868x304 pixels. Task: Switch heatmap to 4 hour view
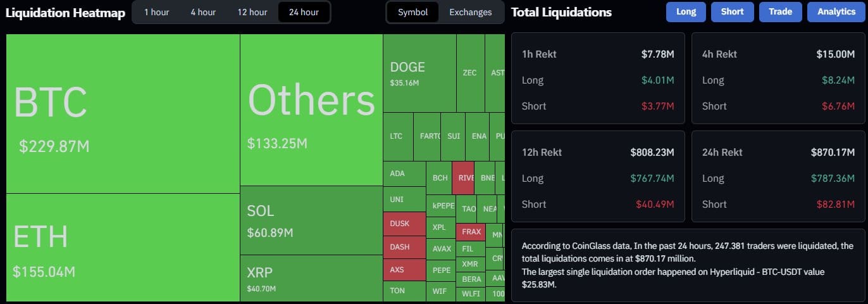203,12
